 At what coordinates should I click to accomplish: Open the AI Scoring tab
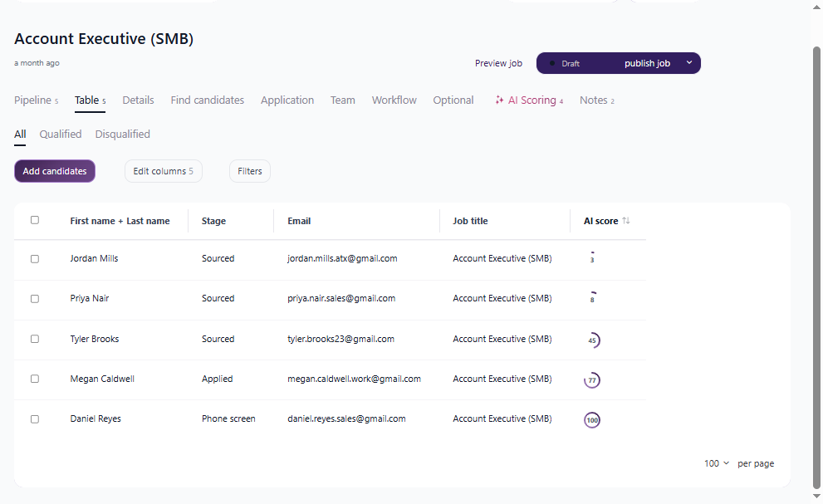tap(529, 100)
